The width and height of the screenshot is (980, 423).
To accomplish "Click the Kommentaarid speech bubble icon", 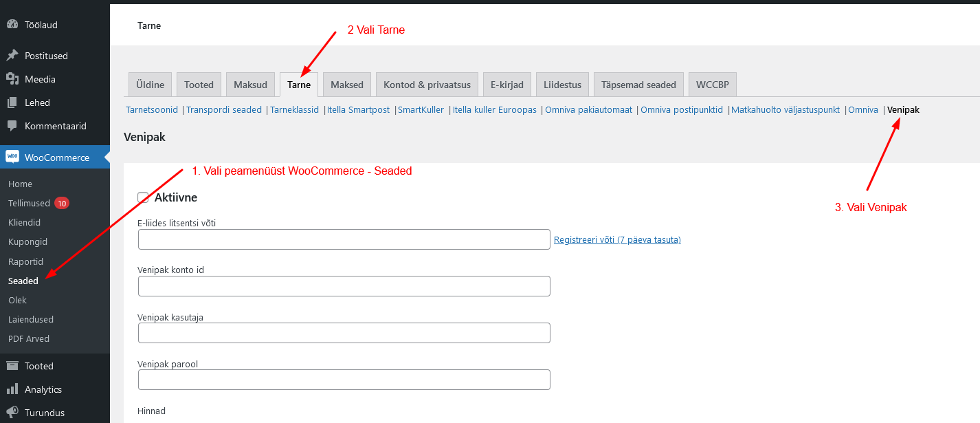I will coord(12,126).
